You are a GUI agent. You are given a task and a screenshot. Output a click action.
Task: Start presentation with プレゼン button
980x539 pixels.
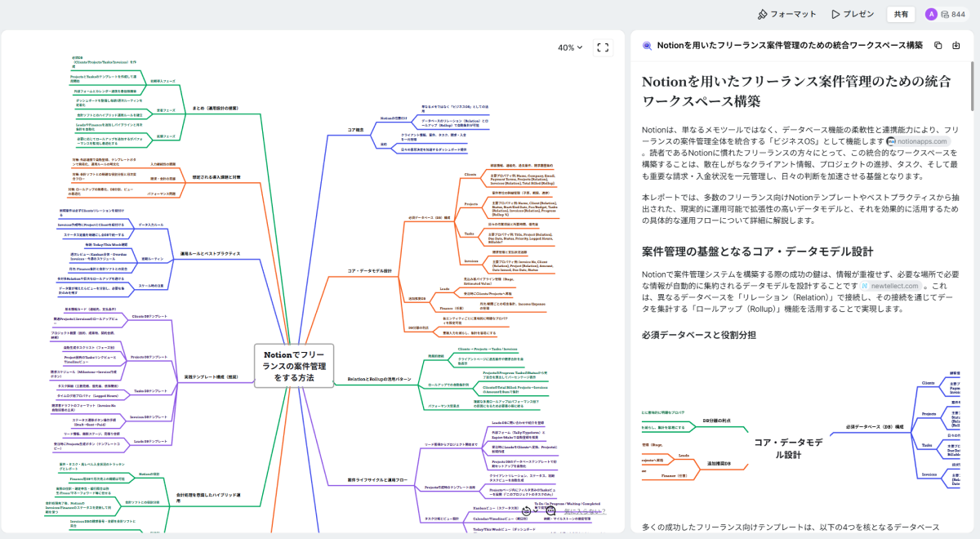852,14
